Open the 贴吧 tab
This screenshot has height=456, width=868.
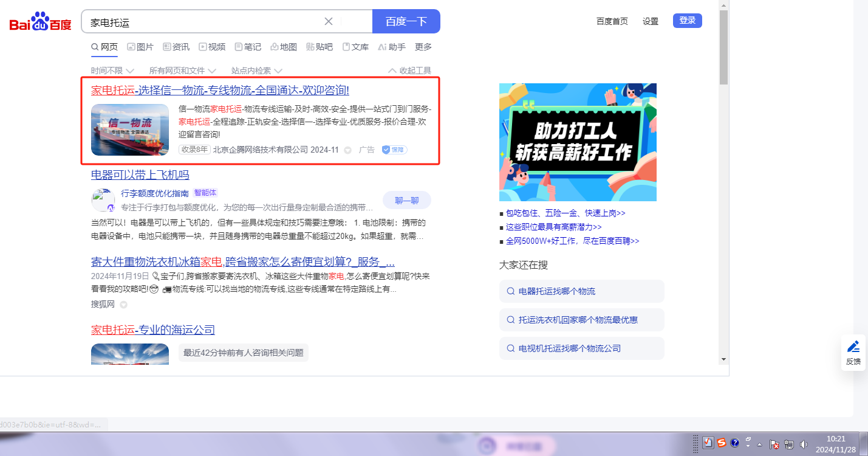click(320, 47)
